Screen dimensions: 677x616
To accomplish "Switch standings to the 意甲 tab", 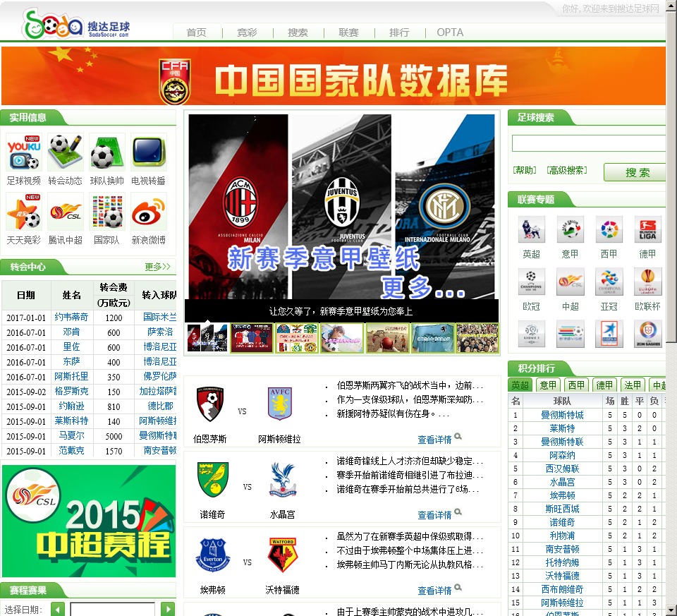I will (x=548, y=385).
